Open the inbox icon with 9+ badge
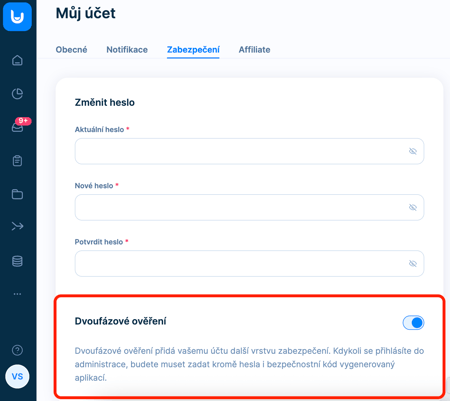Image resolution: width=450 pixels, height=401 pixels. (x=17, y=127)
